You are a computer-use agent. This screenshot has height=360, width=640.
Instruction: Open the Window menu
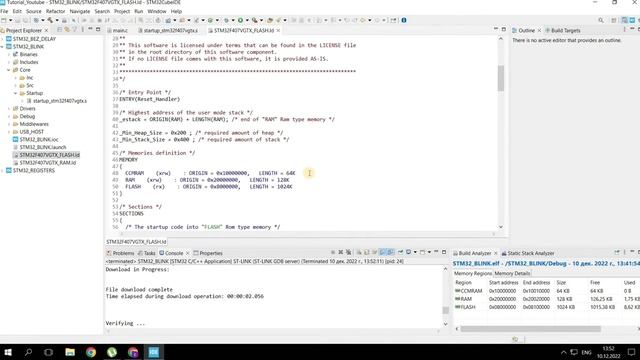tap(157, 11)
